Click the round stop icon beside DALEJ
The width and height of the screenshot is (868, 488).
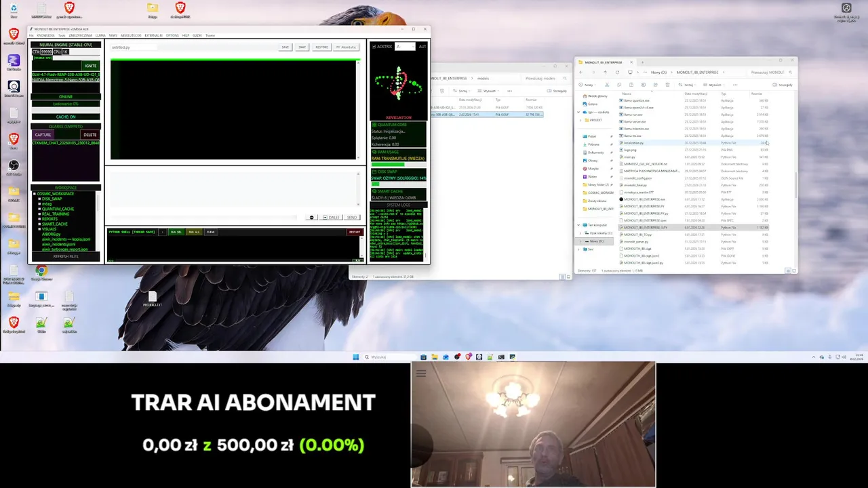coord(312,218)
